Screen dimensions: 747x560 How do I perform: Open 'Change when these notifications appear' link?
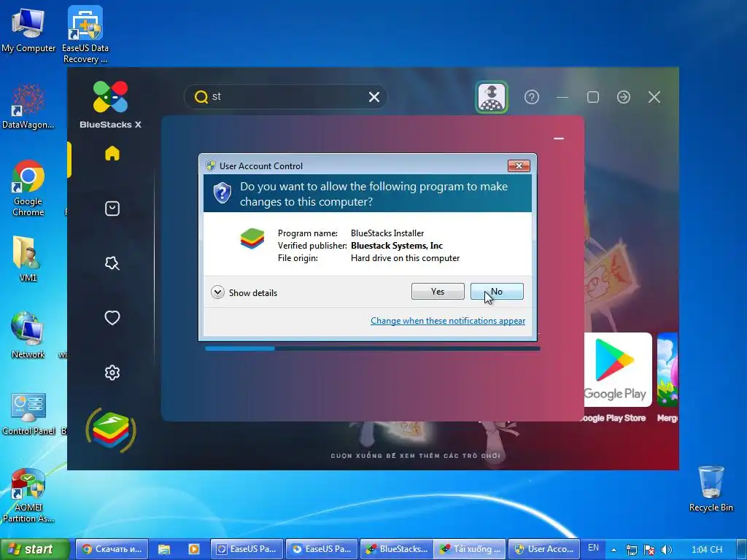[x=448, y=321]
